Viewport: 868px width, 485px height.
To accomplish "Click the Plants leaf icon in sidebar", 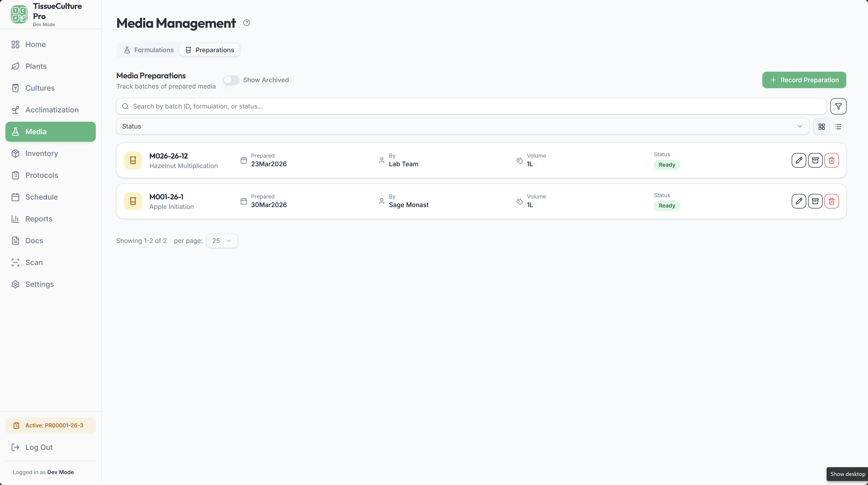I will click(x=15, y=66).
